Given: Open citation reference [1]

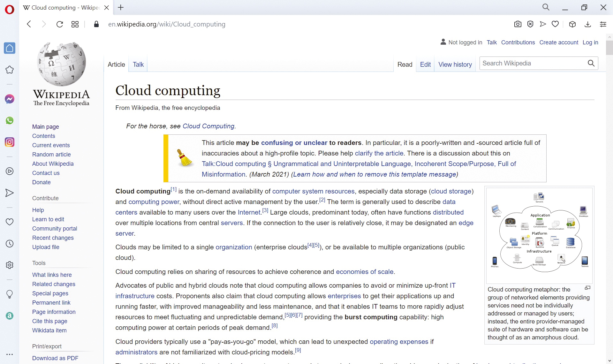Looking at the screenshot, I should tap(173, 189).
